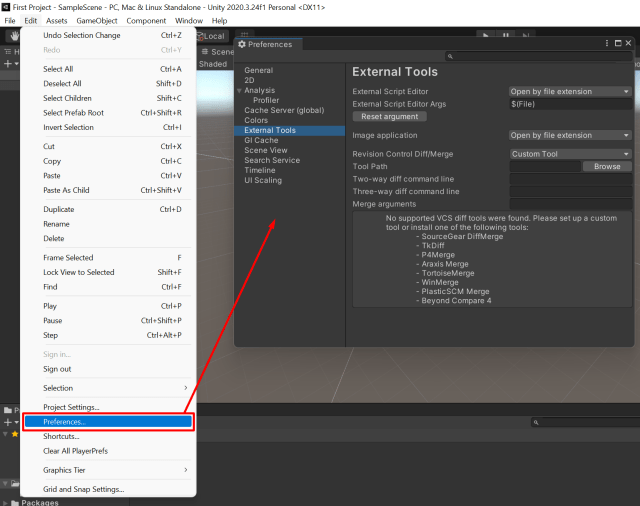Click the grid snapping icon beside Local
The height and width of the screenshot is (506, 640).
pyautogui.click(x=244, y=35)
